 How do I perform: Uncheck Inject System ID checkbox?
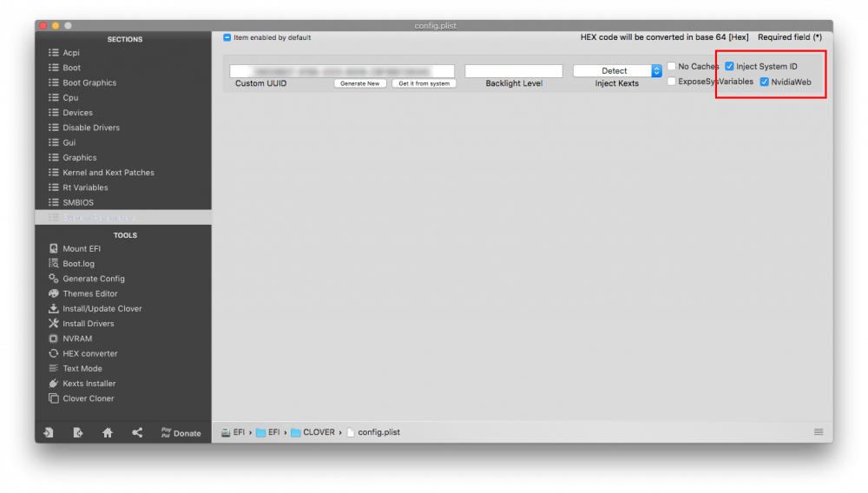pyautogui.click(x=729, y=66)
